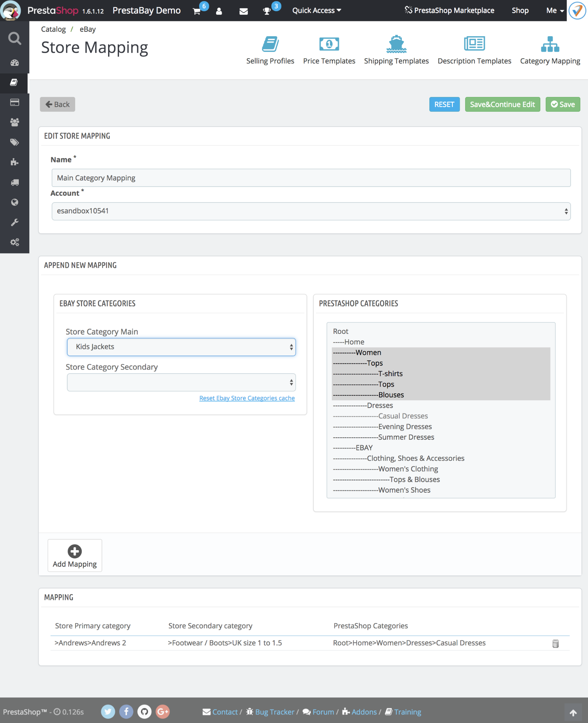Image resolution: width=588 pixels, height=723 pixels.
Task: Select Women category in the list
Action: 441,353
